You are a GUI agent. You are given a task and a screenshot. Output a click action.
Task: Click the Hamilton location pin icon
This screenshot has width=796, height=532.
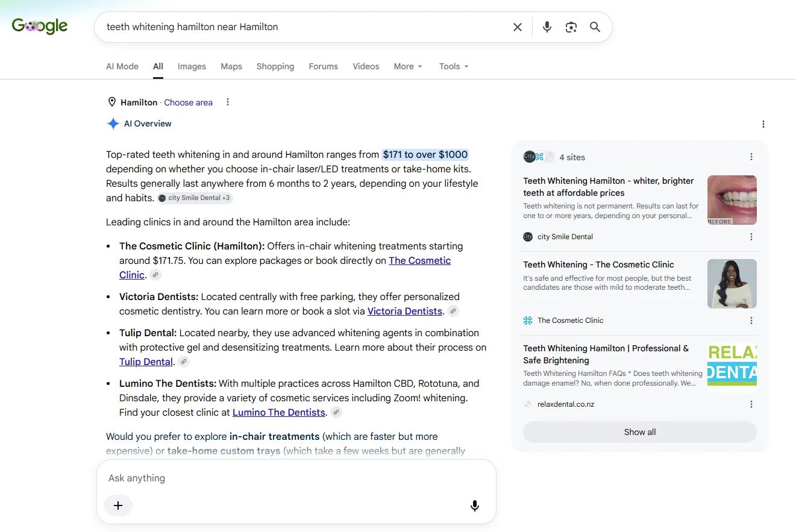(x=111, y=102)
